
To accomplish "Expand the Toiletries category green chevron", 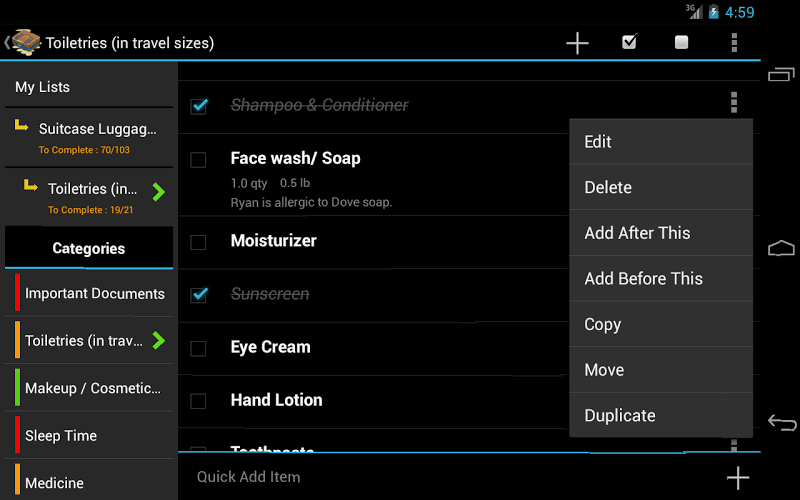I will [x=158, y=341].
